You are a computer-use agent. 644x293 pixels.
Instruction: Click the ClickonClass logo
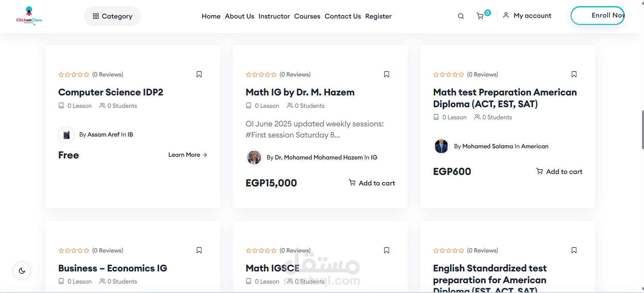29,16
